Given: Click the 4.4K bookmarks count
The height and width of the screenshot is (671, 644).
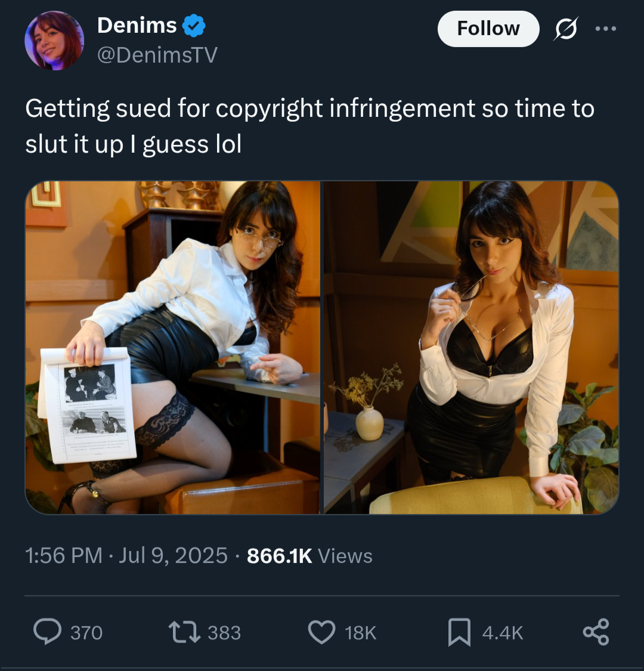Looking at the screenshot, I should pos(503,632).
